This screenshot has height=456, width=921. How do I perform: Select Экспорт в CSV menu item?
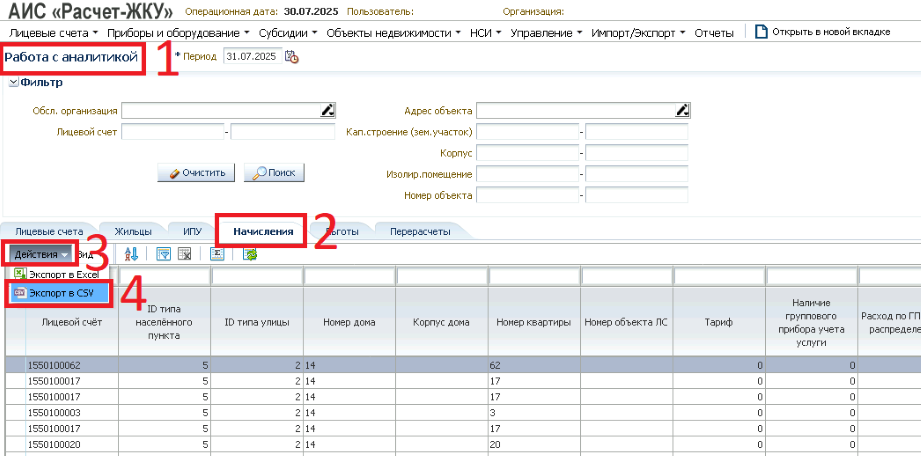click(x=60, y=292)
